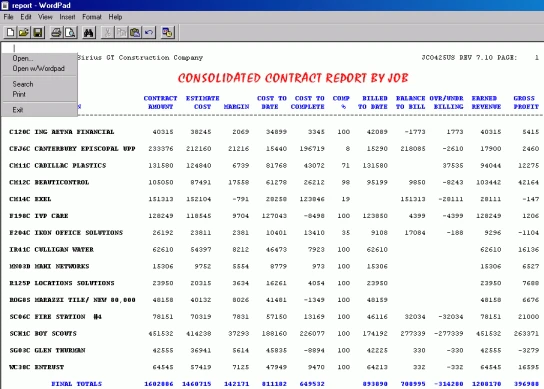Image resolution: width=544 pixels, height=389 pixels.
Task: Open the Edit menu
Action: (26, 17)
